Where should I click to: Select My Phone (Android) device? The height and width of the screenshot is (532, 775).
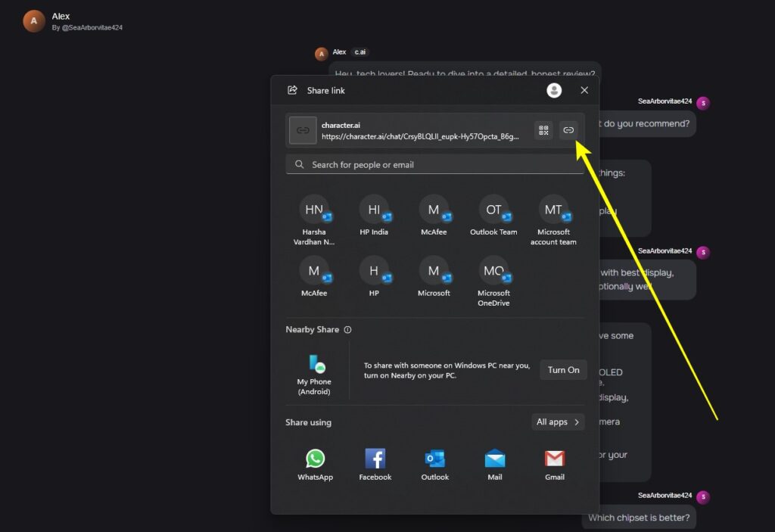pos(314,375)
